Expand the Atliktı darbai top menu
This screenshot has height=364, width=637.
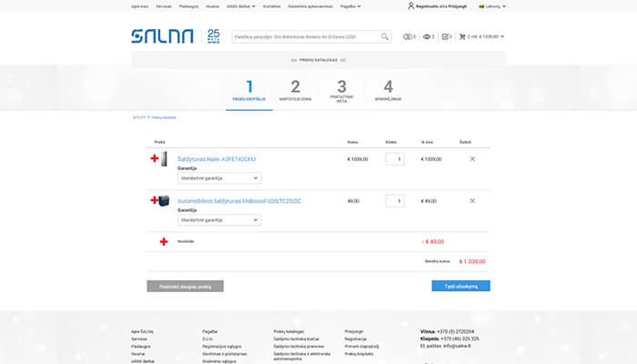coord(241,6)
